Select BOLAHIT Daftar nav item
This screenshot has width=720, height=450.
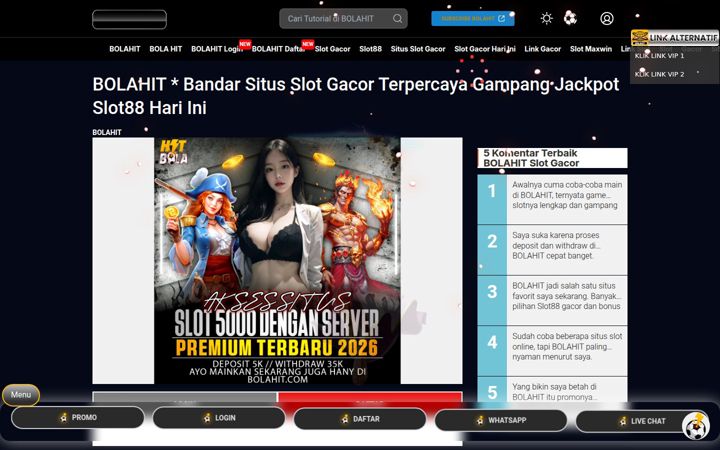(278, 49)
